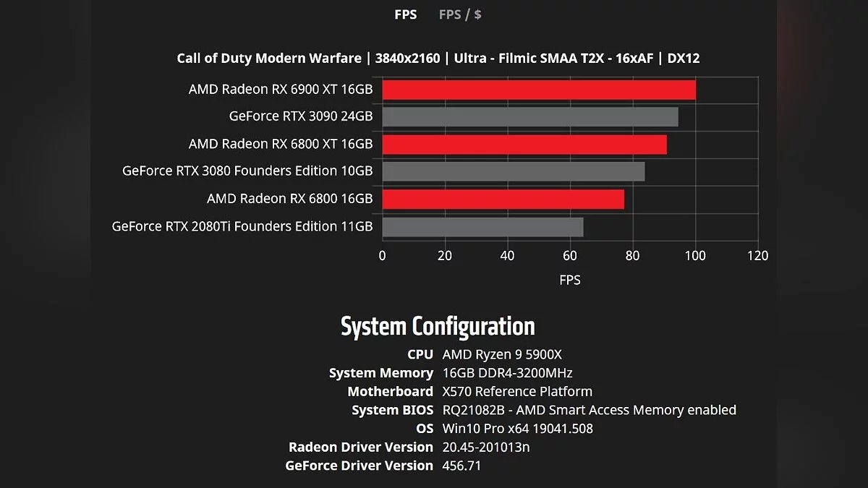
Task: Open the FPS / $ tab
Action: pyautogui.click(x=460, y=14)
